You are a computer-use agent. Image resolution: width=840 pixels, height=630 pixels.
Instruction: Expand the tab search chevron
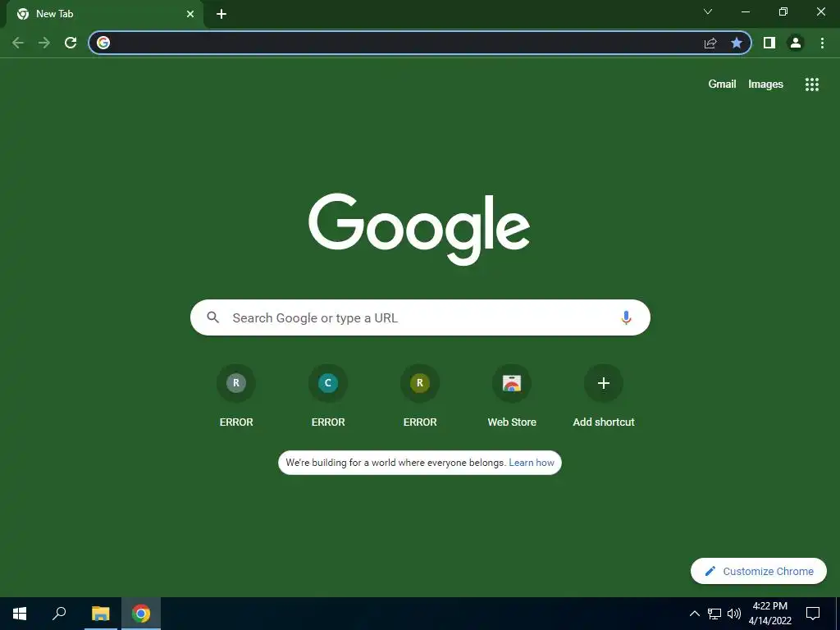[708, 11]
